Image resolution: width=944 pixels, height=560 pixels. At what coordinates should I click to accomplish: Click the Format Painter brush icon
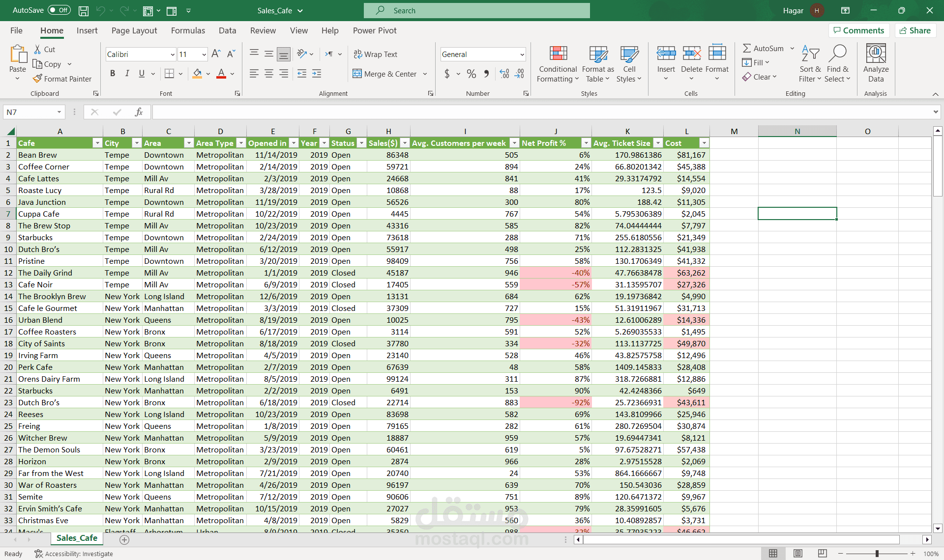pos(37,79)
